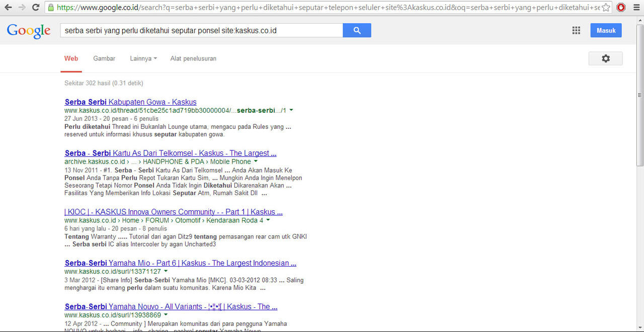
Task: Open Serba Serbi Kabupaten Gowa result
Action: point(131,102)
